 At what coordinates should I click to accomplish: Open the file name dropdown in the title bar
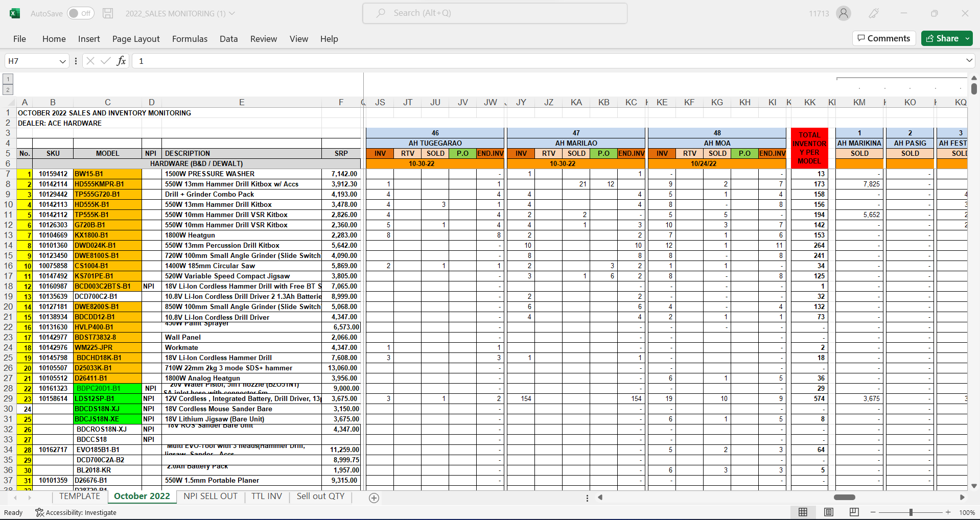pos(232,13)
